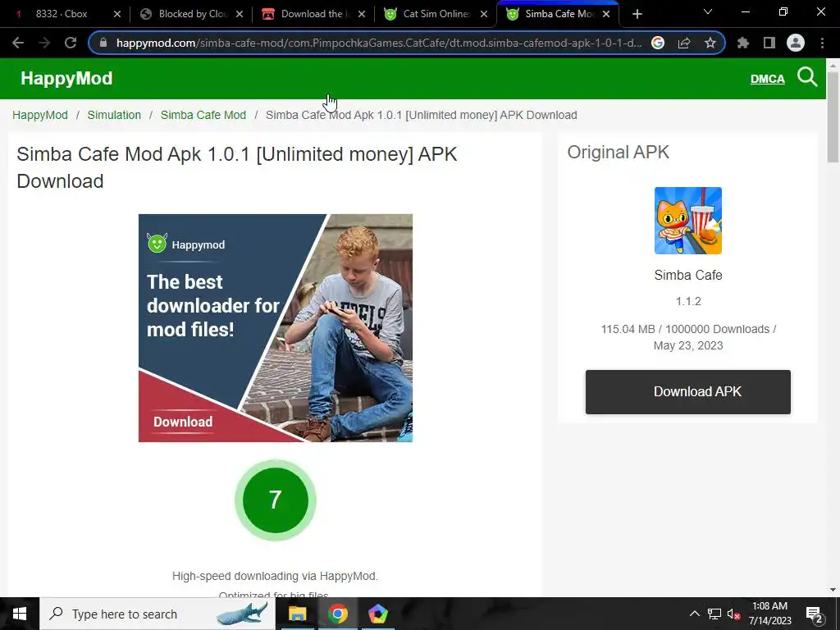The height and width of the screenshot is (630, 840).
Task: Open File Explorer from taskbar
Action: 297,614
